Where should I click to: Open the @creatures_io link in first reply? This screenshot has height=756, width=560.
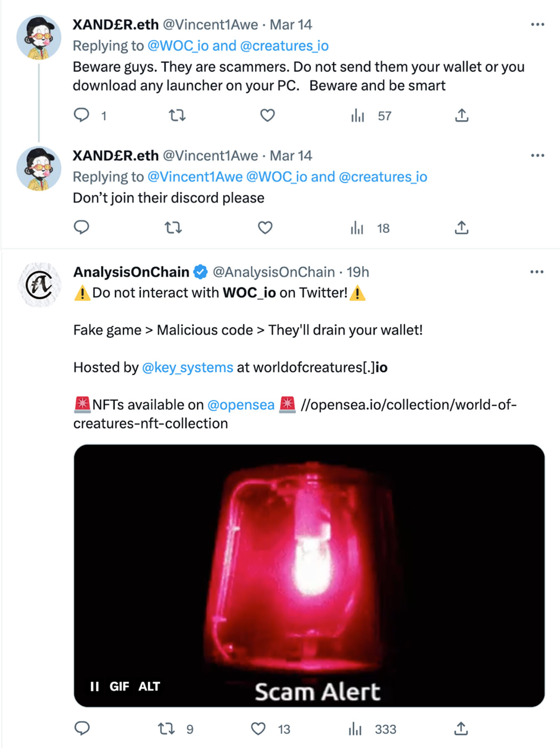(285, 46)
